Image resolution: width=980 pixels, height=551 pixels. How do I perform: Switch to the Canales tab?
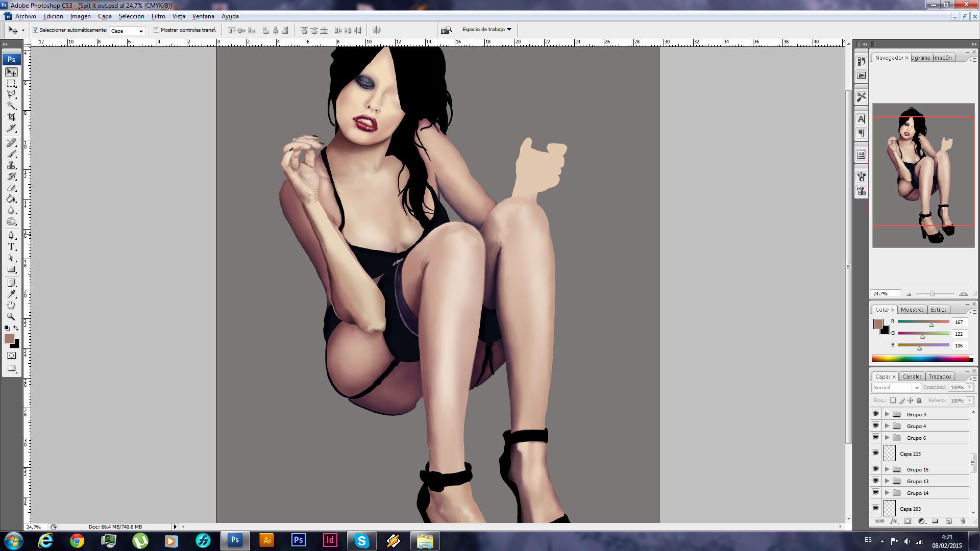(912, 377)
